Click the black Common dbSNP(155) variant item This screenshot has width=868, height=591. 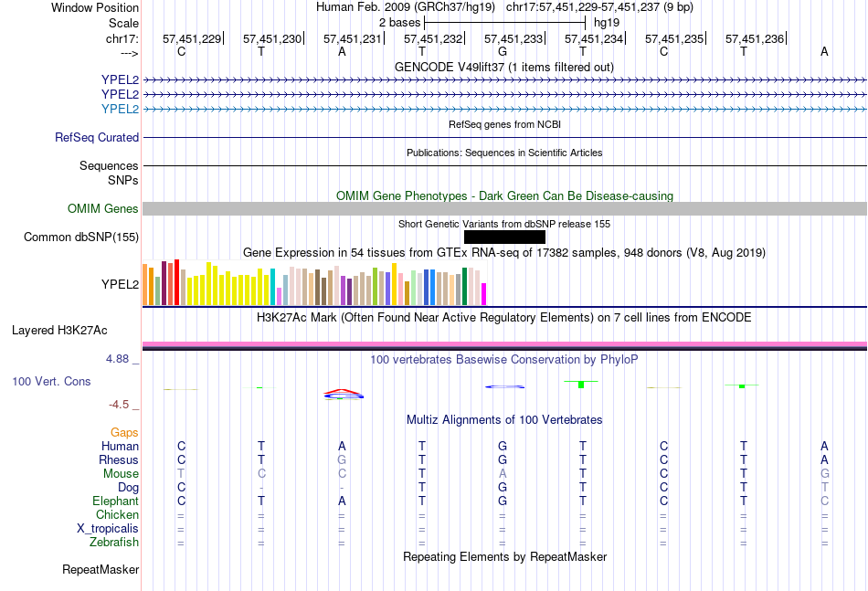(504, 237)
